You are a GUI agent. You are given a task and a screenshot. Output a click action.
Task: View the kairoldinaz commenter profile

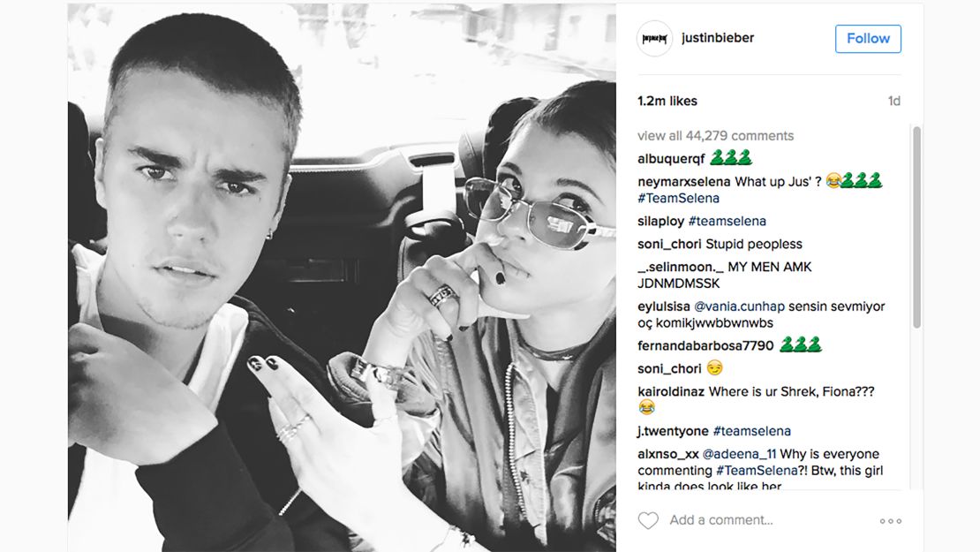[x=671, y=392]
